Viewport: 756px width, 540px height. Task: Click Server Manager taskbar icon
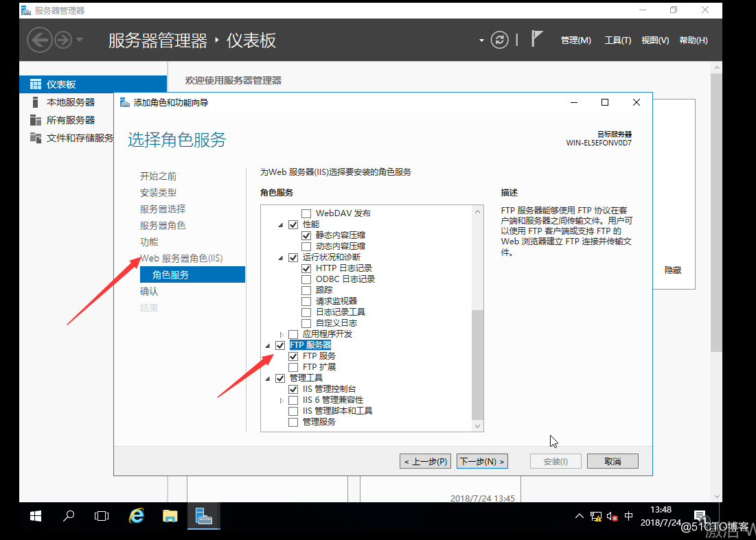click(203, 516)
